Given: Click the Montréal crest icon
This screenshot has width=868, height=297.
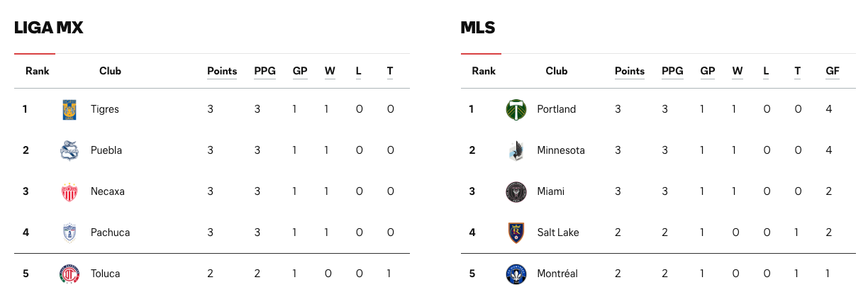Looking at the screenshot, I should tap(516, 274).
